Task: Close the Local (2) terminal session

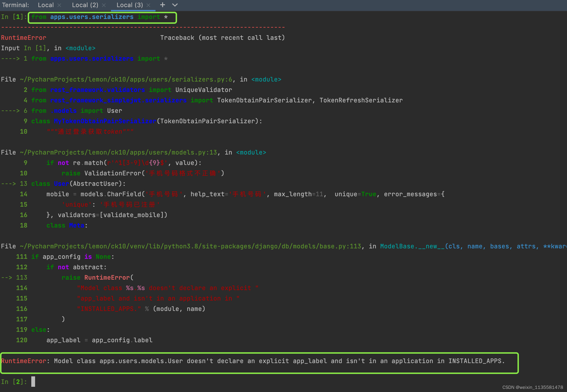Action: point(104,5)
